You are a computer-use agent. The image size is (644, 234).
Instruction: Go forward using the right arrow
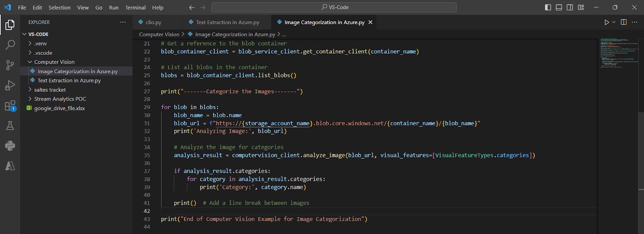coord(203,7)
